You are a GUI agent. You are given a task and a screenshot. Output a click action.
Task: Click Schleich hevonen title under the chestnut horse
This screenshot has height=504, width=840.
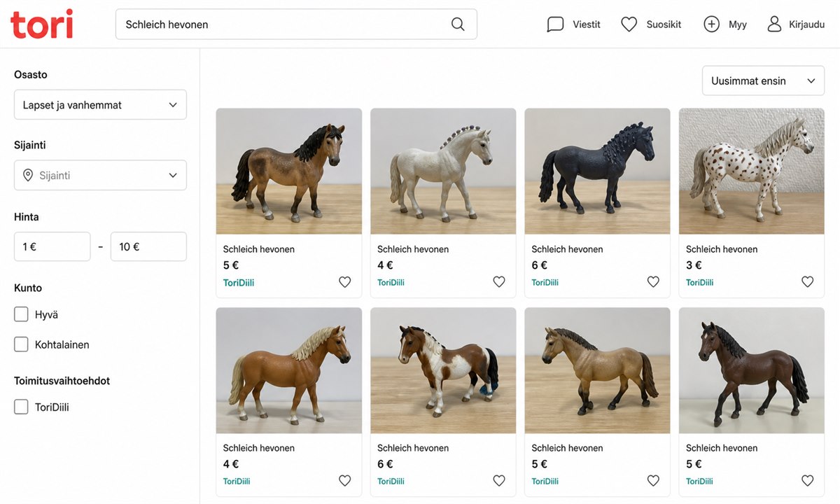[259, 448]
